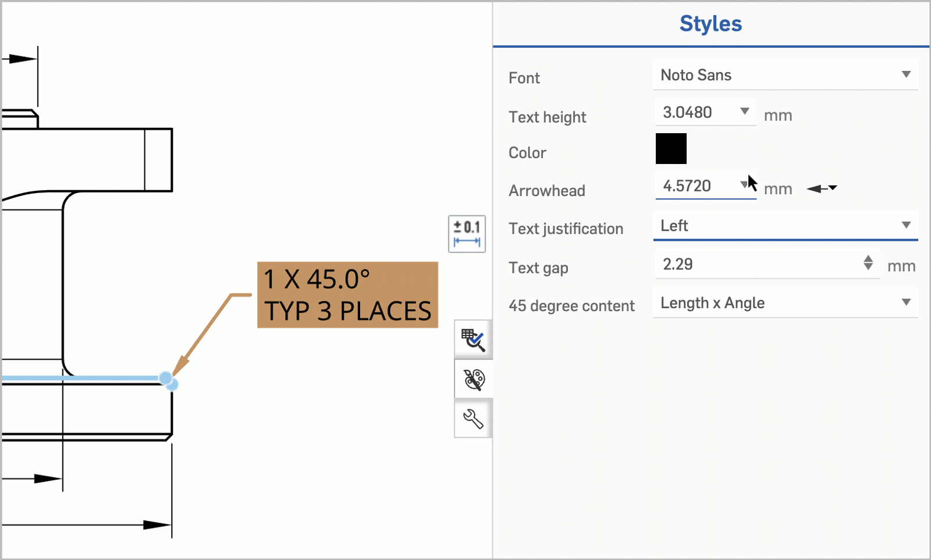This screenshot has height=560, width=931.
Task: Open the arrowhead style arrow picker
Action: tap(822, 188)
